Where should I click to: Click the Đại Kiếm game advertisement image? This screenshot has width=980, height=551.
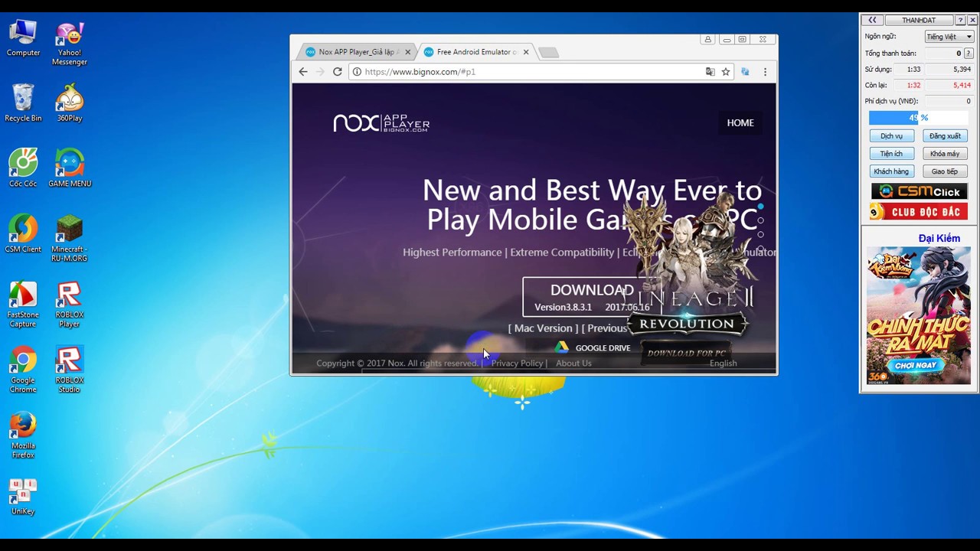click(x=918, y=315)
